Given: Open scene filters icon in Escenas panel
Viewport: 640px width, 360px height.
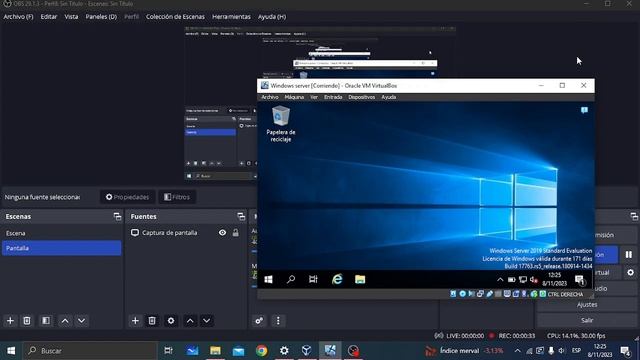Looking at the screenshot, I should pos(46,321).
